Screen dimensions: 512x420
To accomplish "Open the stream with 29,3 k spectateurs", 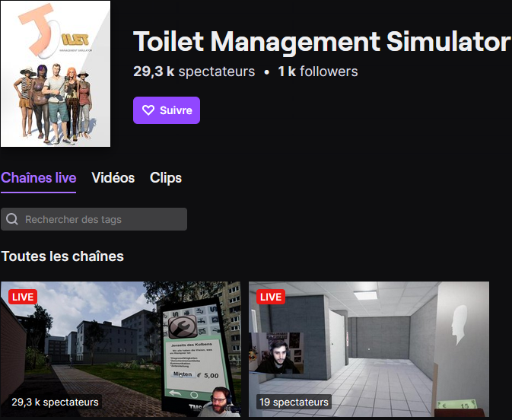I will click(x=121, y=349).
